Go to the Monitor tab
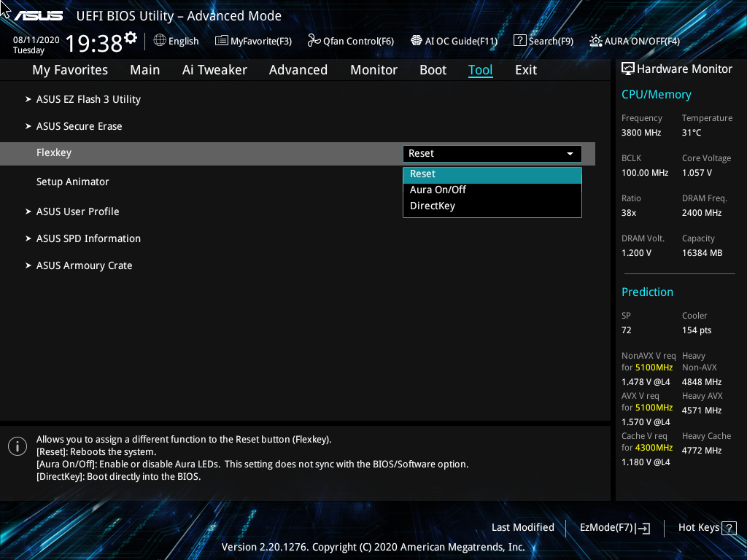Image resolution: width=747 pixels, height=560 pixels. click(373, 70)
